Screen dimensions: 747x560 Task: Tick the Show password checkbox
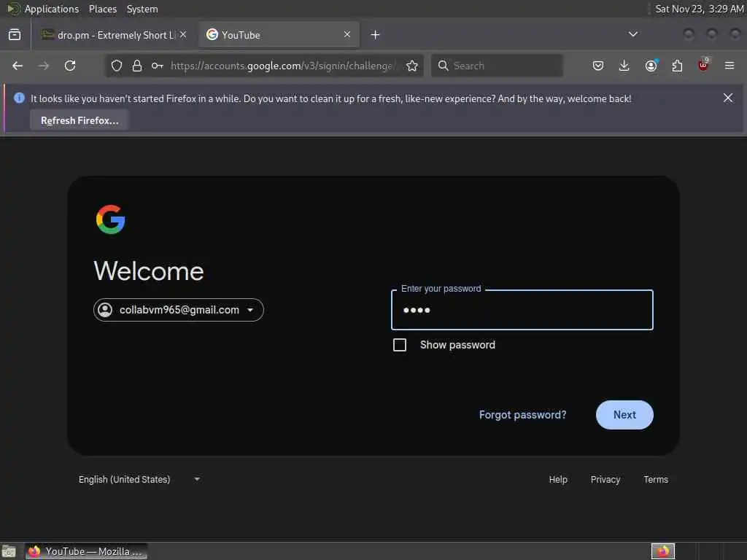click(399, 345)
